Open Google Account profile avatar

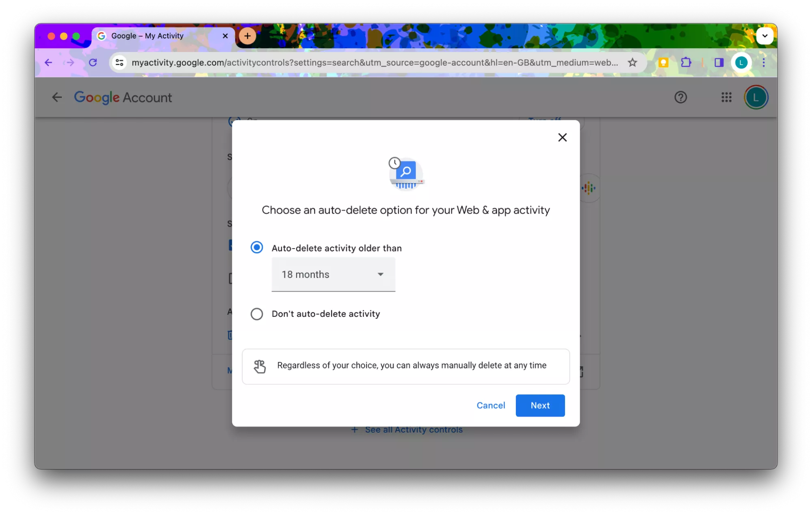tap(756, 97)
